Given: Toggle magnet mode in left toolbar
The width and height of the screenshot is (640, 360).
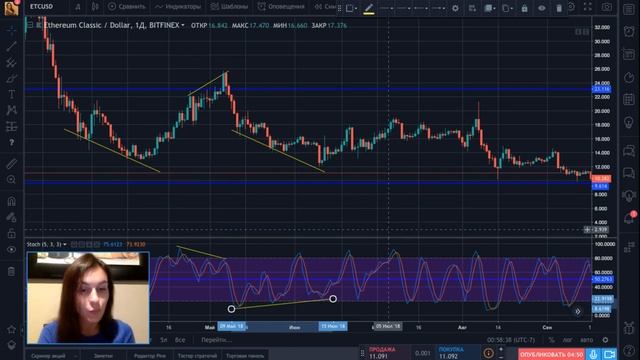Looking at the screenshot, I should tap(11, 201).
